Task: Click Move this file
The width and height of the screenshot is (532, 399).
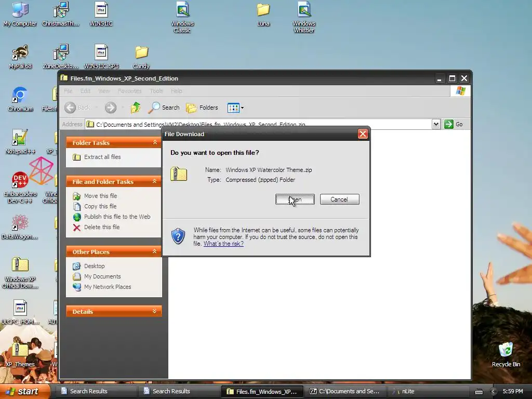Action: pyautogui.click(x=100, y=196)
